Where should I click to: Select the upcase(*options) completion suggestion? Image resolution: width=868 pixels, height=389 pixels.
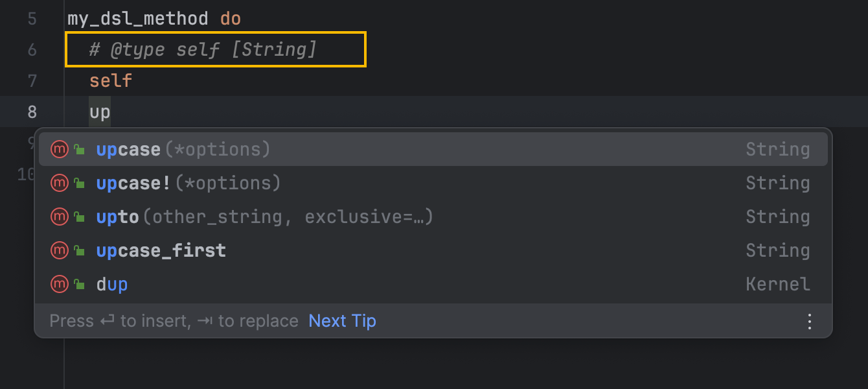click(183, 150)
